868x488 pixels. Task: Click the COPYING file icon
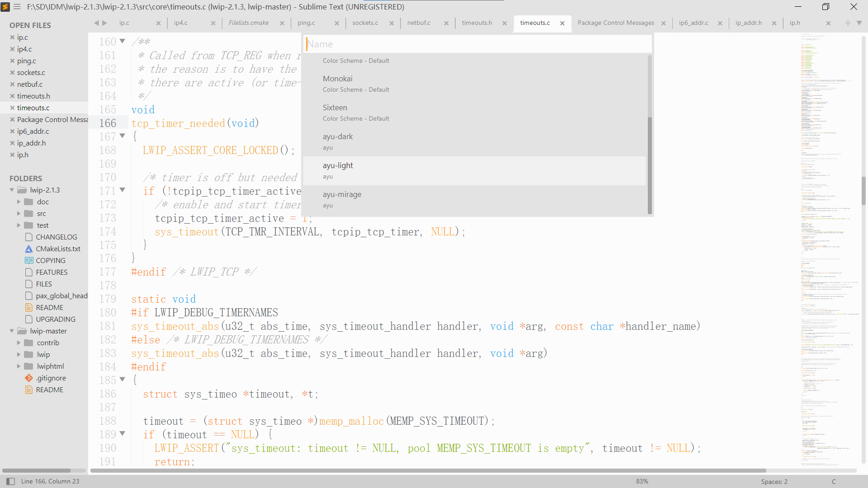click(x=28, y=260)
